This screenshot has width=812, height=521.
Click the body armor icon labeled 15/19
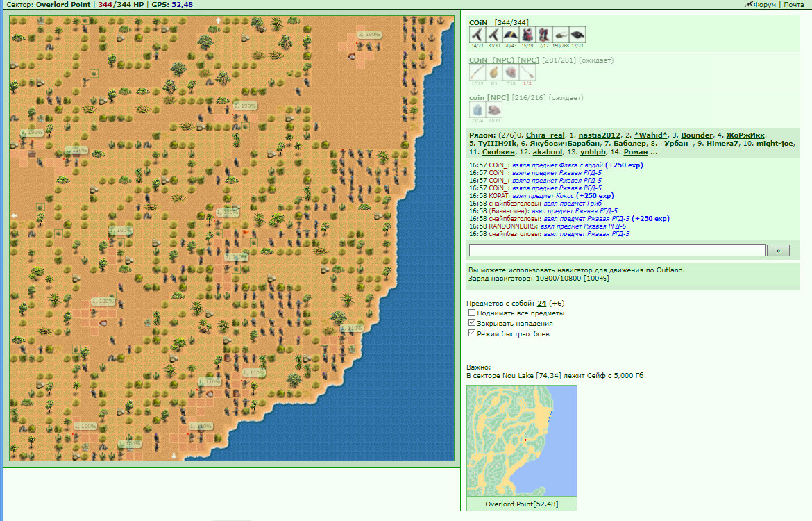pyautogui.click(x=527, y=35)
